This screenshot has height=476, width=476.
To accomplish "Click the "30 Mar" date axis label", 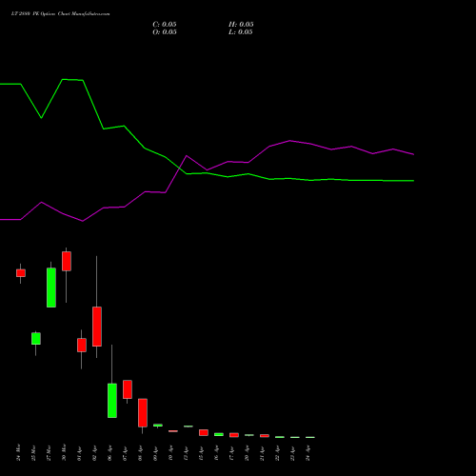I will pos(64,452).
